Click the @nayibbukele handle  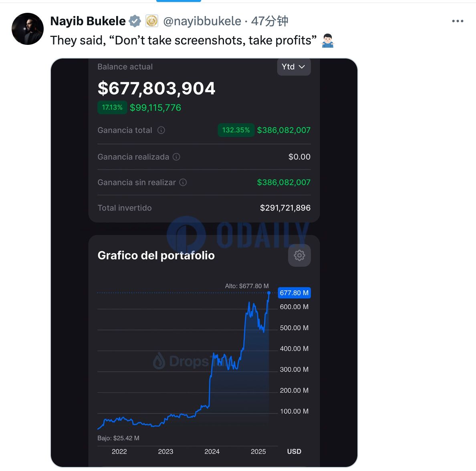click(x=202, y=21)
